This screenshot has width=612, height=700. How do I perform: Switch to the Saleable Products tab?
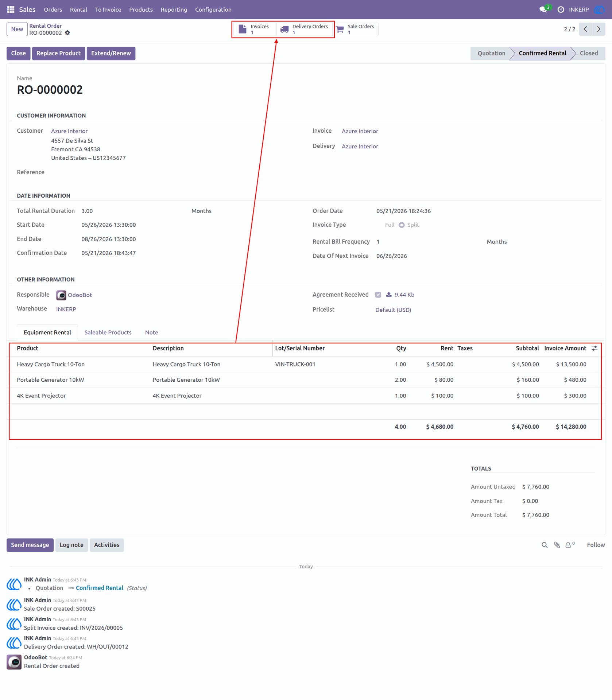coord(108,332)
